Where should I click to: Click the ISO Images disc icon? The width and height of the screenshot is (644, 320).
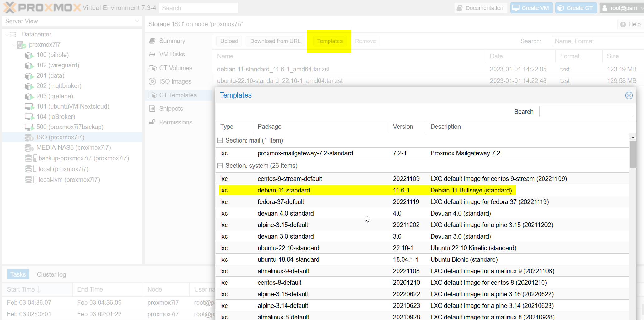tap(152, 81)
